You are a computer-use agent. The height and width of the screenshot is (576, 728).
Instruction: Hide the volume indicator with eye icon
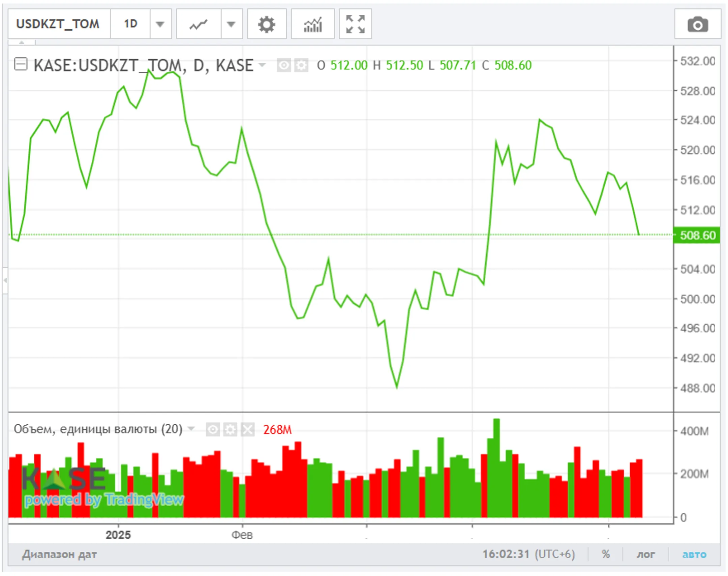tap(213, 430)
